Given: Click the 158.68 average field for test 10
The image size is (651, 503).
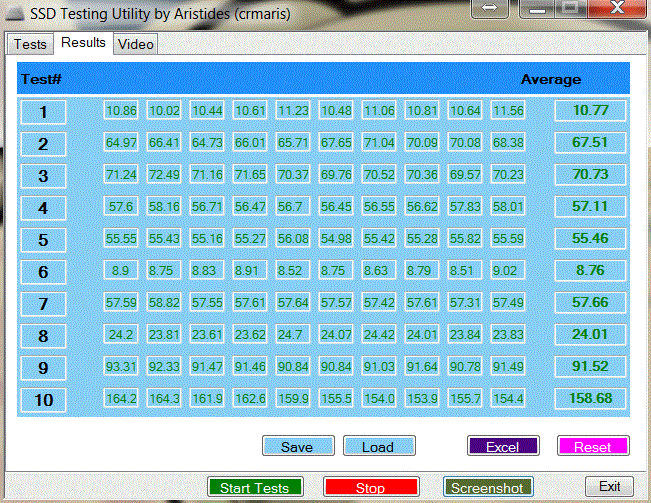Looking at the screenshot, I should click(x=590, y=399).
